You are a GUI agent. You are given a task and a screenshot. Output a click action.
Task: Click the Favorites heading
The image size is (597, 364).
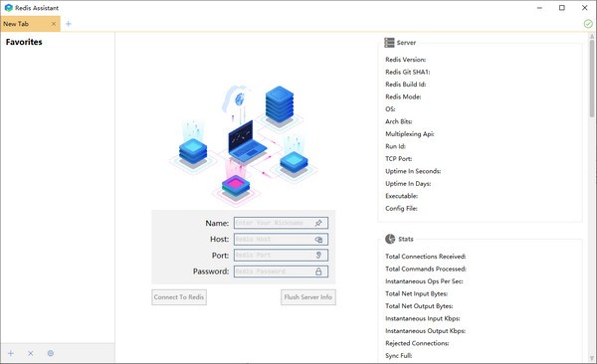point(24,42)
